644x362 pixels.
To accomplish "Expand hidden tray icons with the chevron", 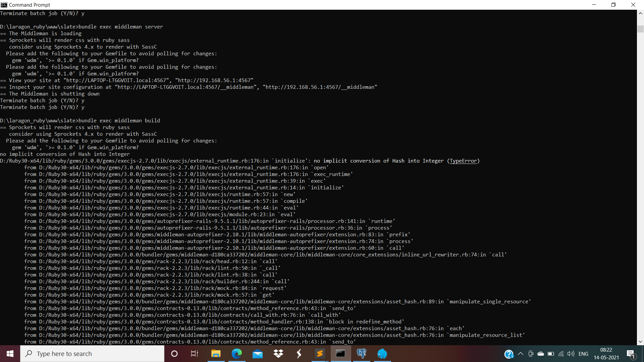I will coord(521,354).
